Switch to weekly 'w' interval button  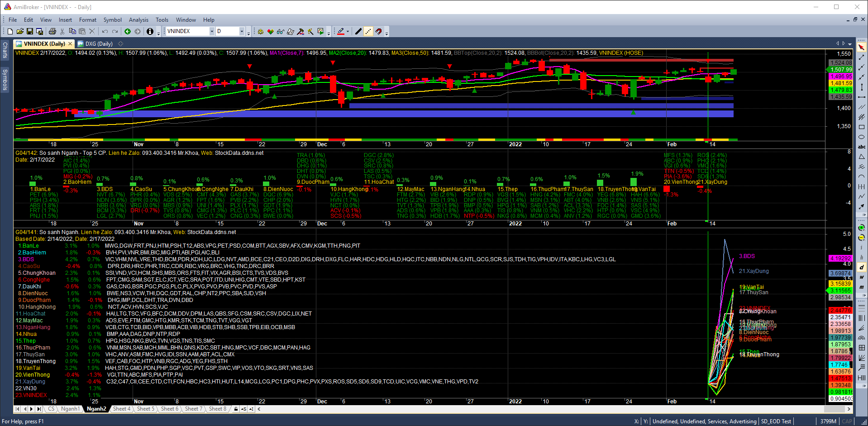(x=862, y=277)
